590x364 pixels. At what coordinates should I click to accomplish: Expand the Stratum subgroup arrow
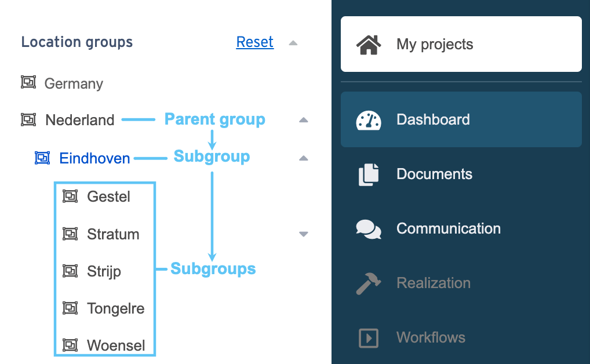303,234
